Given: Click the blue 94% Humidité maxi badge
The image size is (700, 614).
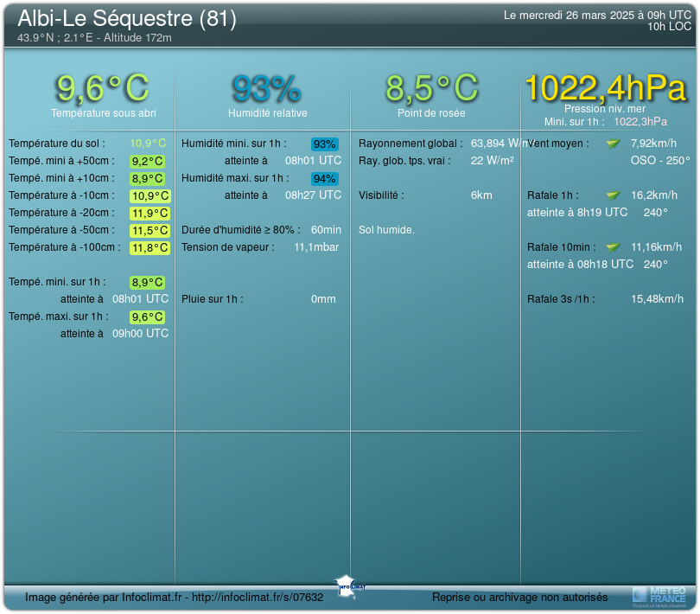Looking at the screenshot, I should click(x=325, y=178).
